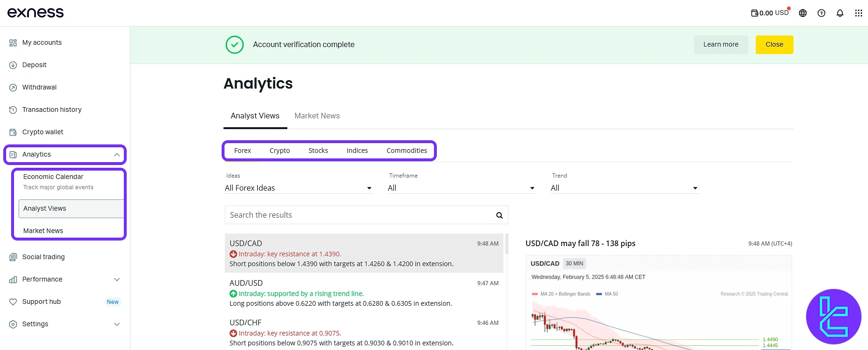Click the Deposit sidebar icon
The height and width of the screenshot is (350, 868).
tap(13, 65)
